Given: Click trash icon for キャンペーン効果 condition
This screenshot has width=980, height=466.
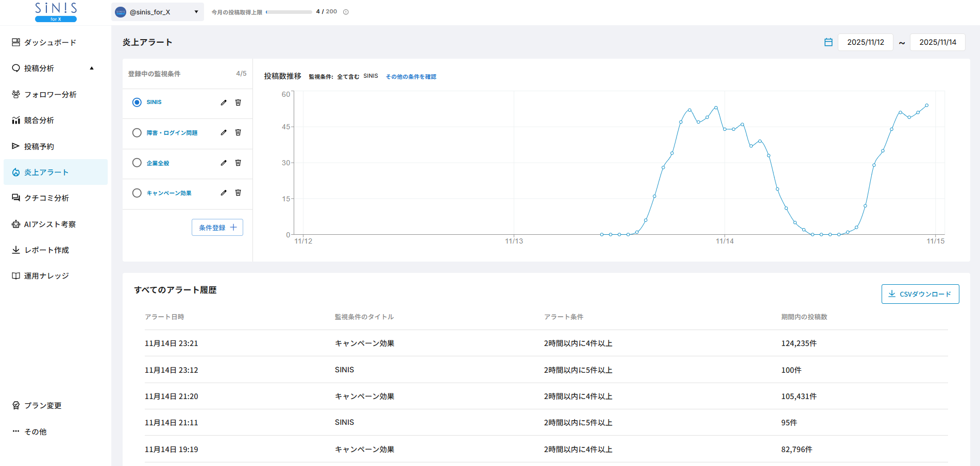Looking at the screenshot, I should tap(238, 193).
